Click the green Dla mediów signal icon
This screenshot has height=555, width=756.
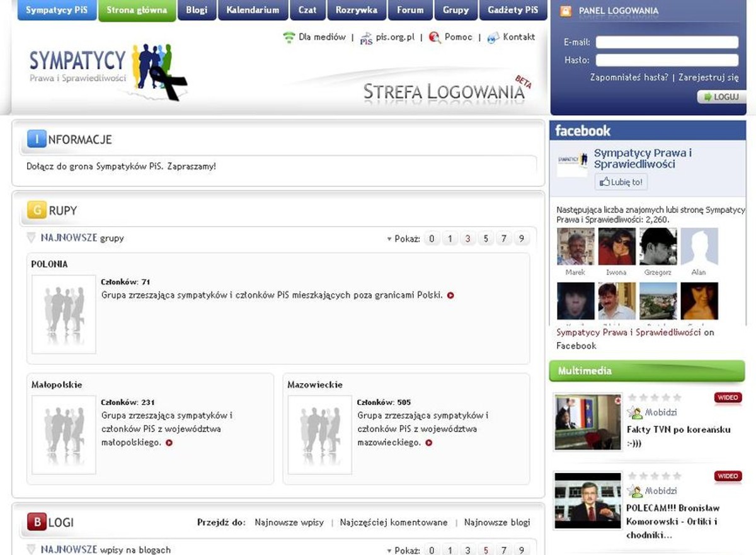(289, 37)
